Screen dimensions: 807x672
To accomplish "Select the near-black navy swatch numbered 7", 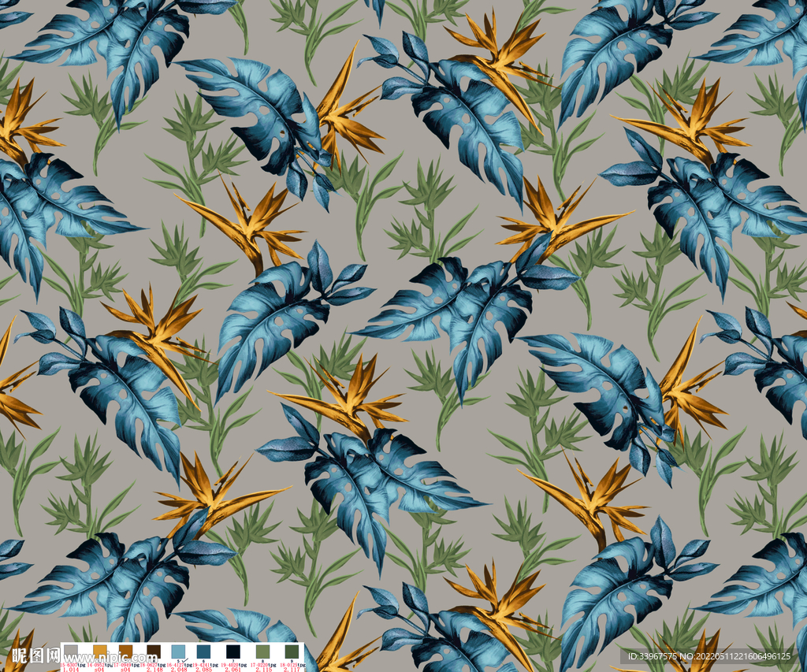I will coord(233,652).
